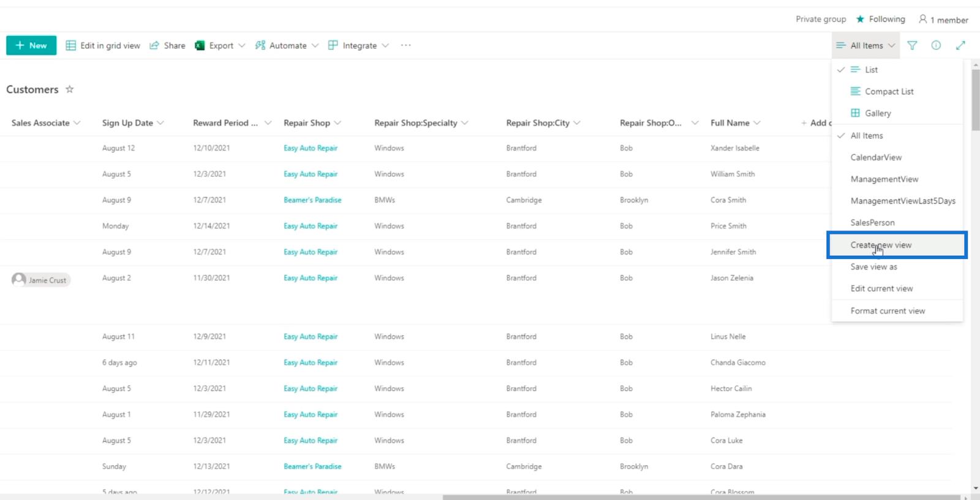Expand the Export dropdown chevron
The width and height of the screenshot is (980, 500).
(241, 45)
